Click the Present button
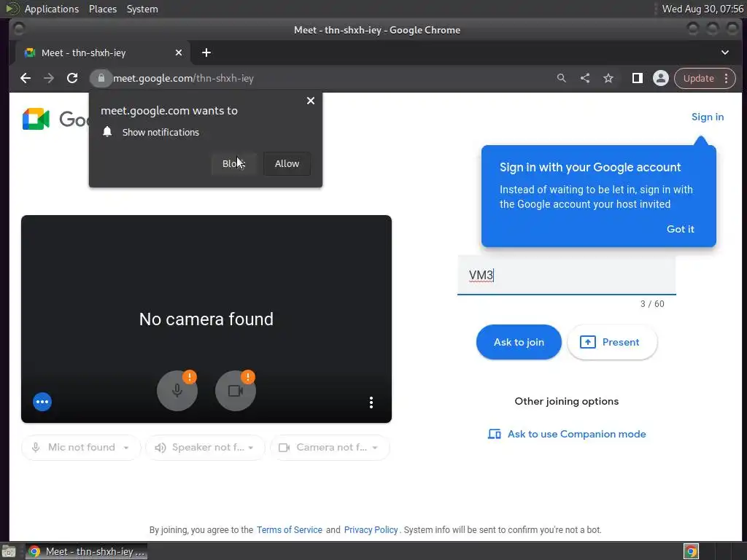The height and width of the screenshot is (560, 747). (x=612, y=342)
